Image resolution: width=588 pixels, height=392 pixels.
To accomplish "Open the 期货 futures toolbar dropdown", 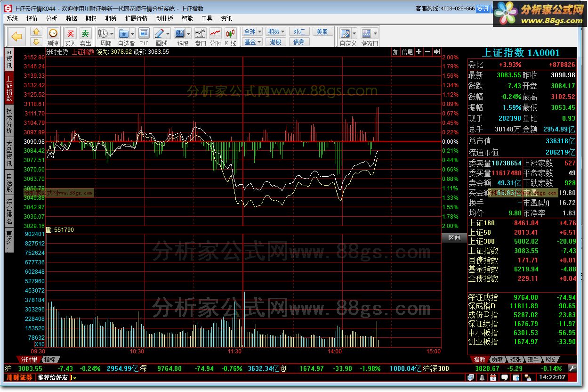I will click(276, 32).
